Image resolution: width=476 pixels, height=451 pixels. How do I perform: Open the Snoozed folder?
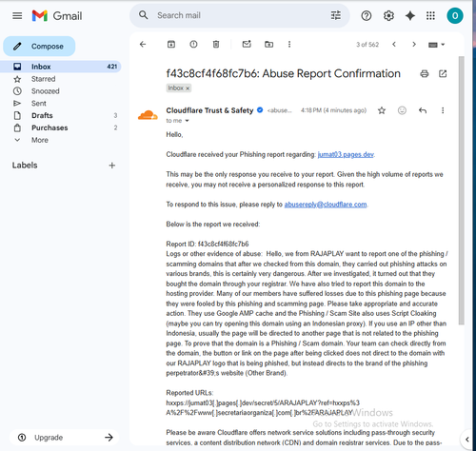(x=60, y=91)
